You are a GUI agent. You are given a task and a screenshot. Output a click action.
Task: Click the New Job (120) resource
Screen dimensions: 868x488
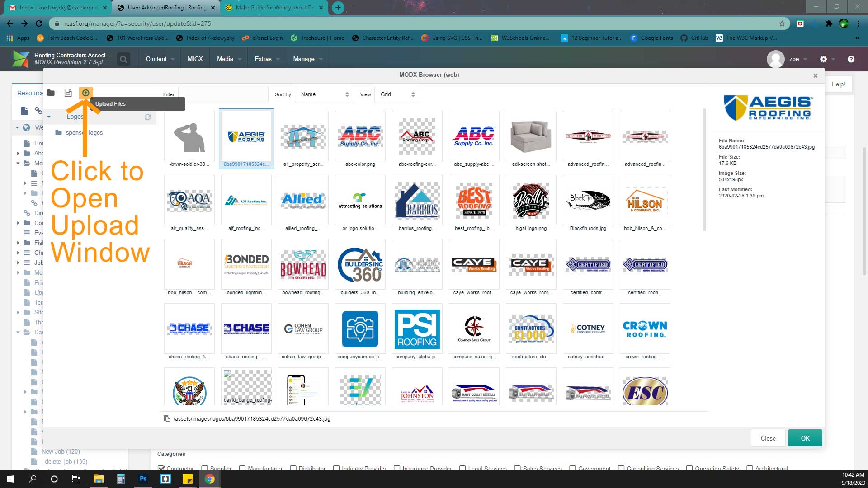click(61, 451)
